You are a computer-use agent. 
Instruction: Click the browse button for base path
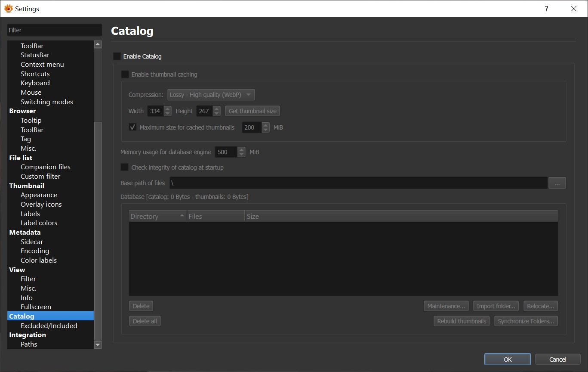557,183
